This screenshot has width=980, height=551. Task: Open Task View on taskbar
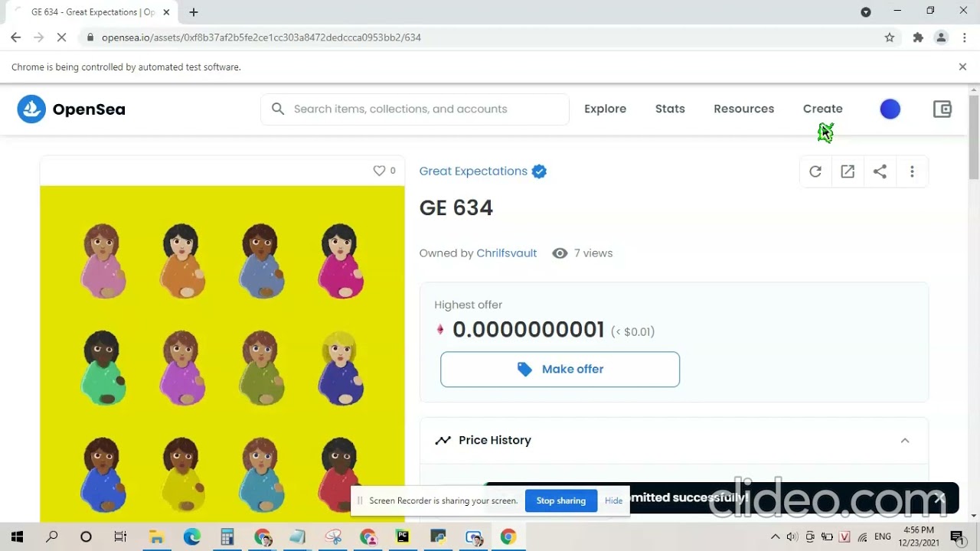(120, 536)
